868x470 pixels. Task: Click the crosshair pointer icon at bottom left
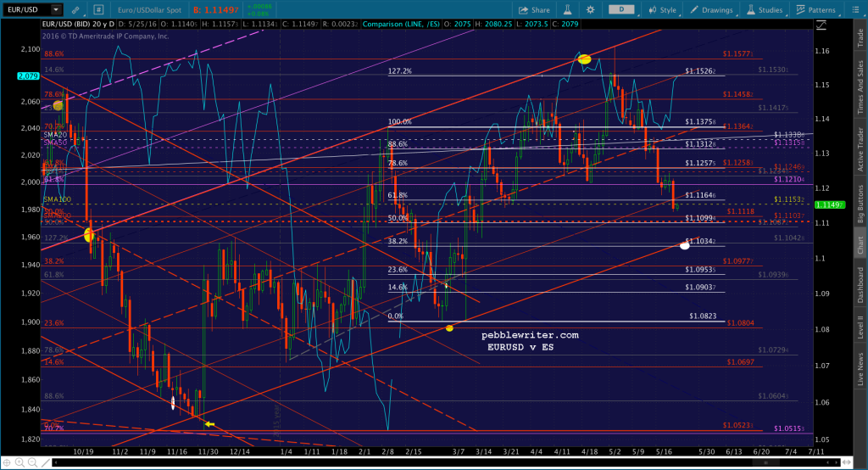click(x=7, y=462)
